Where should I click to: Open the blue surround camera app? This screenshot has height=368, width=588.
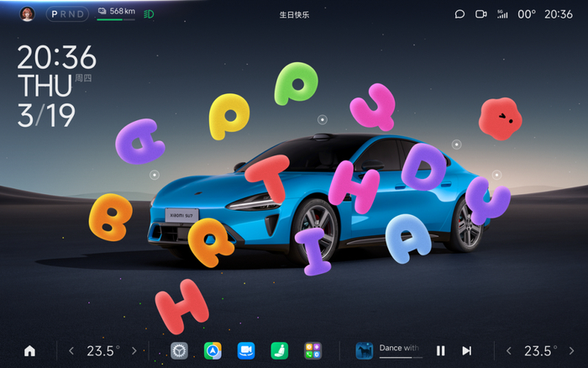coord(246,351)
